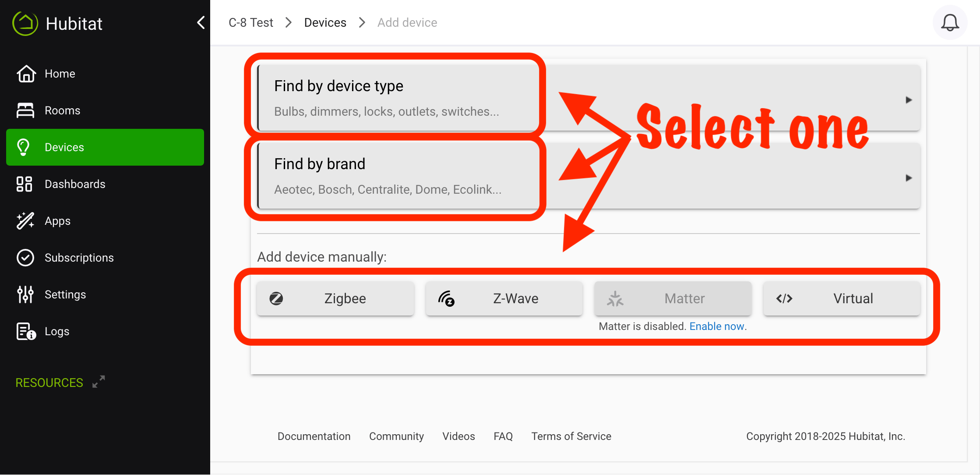Click the disabled Matter button
980x475 pixels.
673,298
